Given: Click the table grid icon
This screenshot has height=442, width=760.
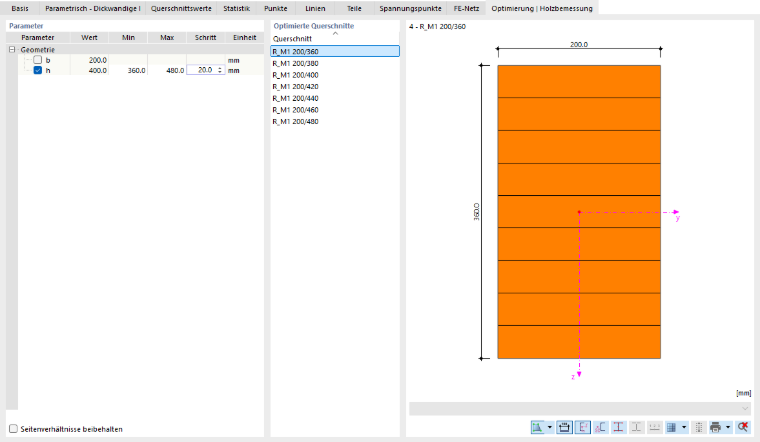Looking at the screenshot, I should coord(672,427).
